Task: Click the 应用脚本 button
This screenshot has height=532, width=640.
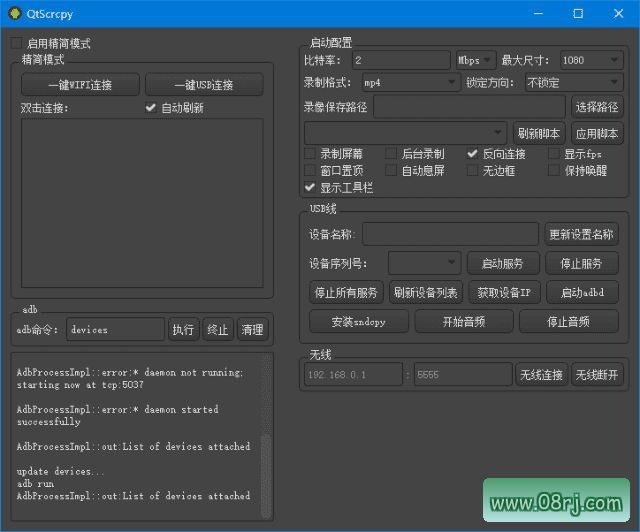Action: pos(597,133)
